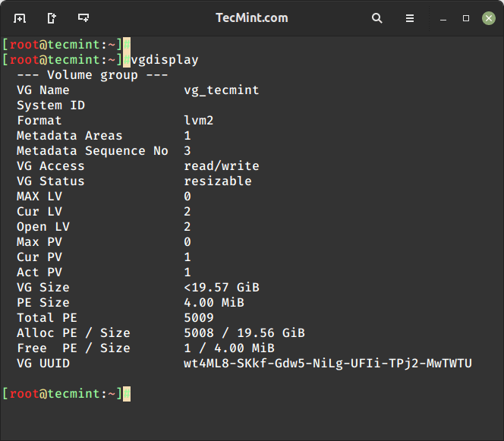Open the hamburger menu
The height and width of the screenshot is (441, 504).
point(410,17)
